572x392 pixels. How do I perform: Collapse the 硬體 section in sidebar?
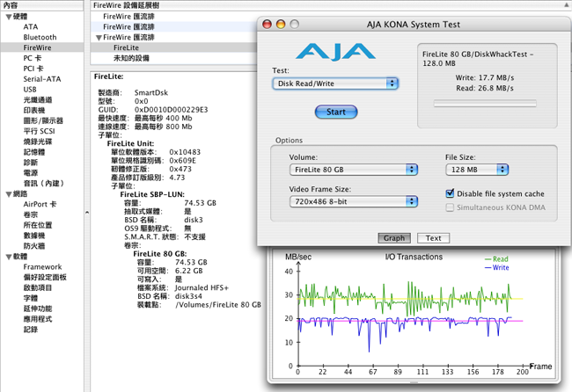pos(9,17)
